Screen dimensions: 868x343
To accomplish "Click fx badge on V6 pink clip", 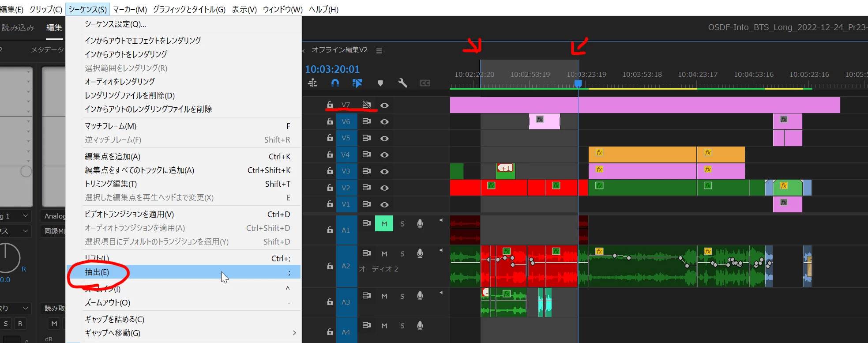I will tap(540, 119).
